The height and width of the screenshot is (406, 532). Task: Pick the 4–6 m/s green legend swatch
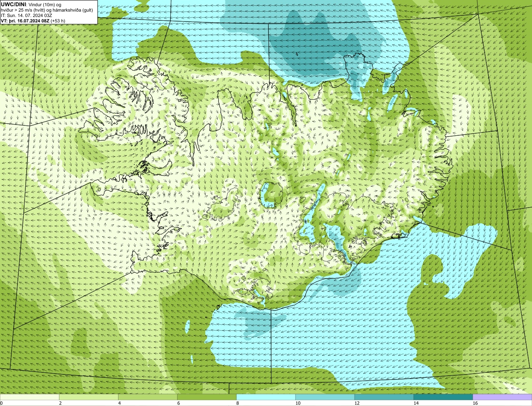(148, 397)
